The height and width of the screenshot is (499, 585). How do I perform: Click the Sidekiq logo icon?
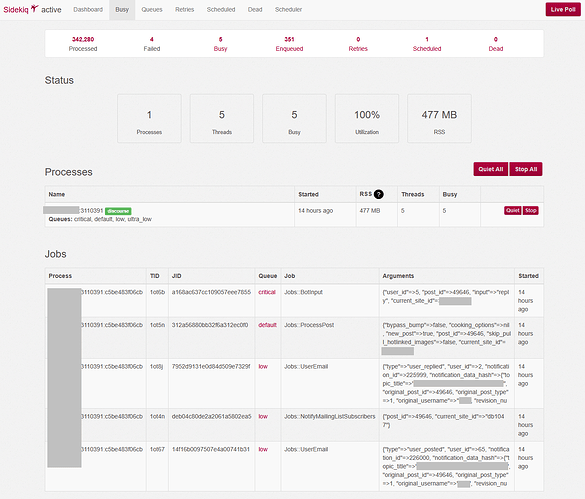34,9
